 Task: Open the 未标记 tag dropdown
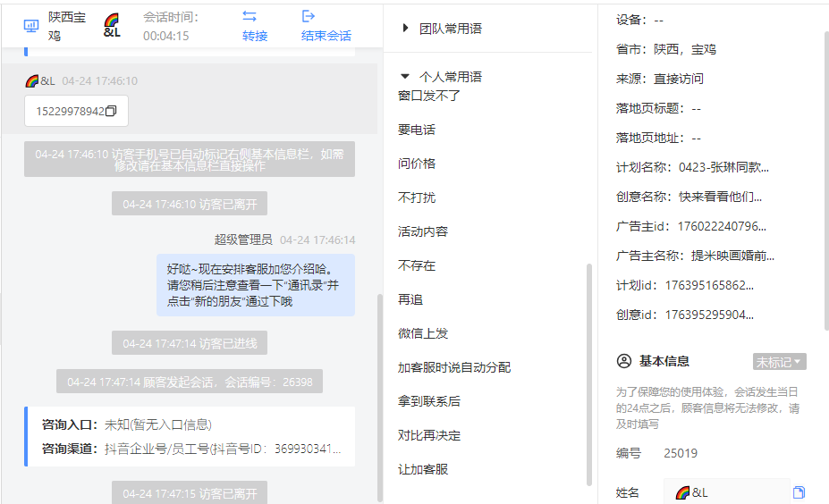pos(779,362)
